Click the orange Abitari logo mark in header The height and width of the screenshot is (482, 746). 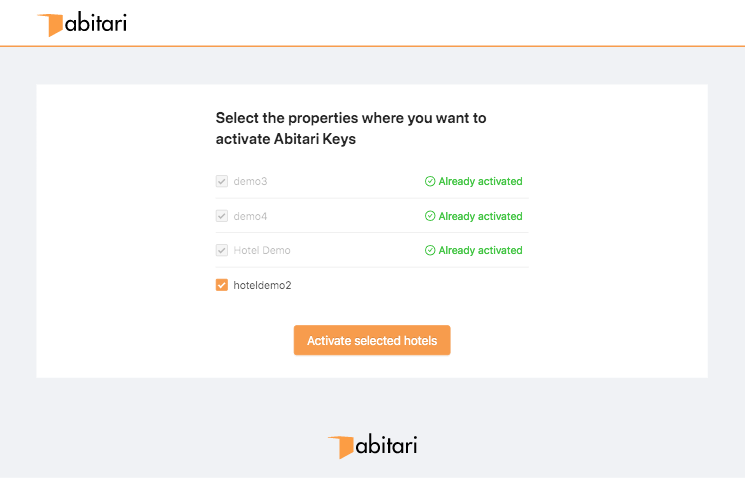pos(50,25)
